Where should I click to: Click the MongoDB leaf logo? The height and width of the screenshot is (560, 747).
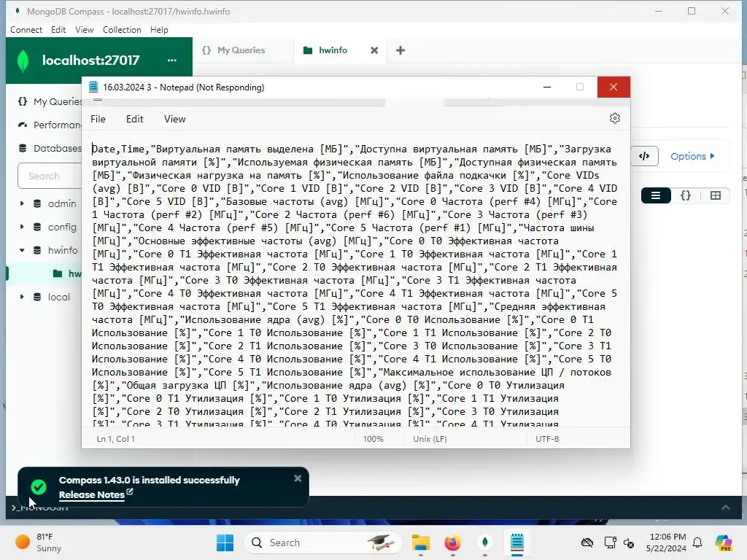click(x=23, y=61)
